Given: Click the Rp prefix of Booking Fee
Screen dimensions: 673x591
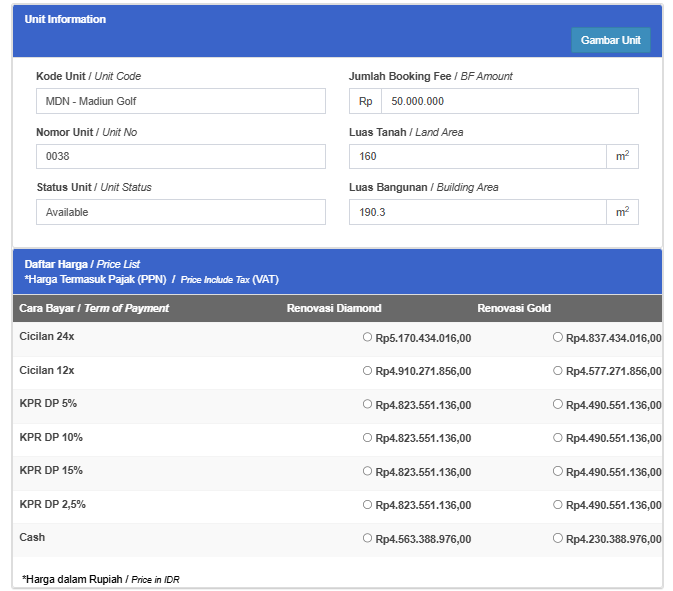Looking at the screenshot, I should (x=365, y=101).
